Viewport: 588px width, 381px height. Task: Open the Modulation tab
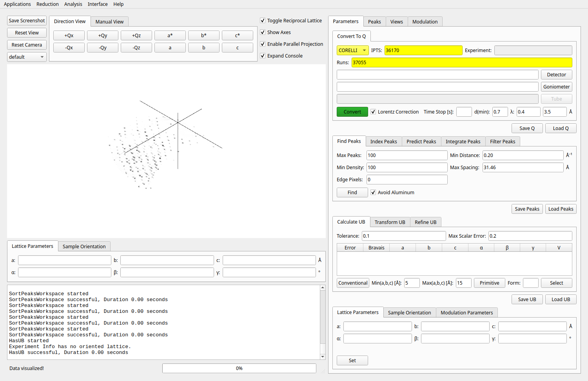tap(425, 22)
